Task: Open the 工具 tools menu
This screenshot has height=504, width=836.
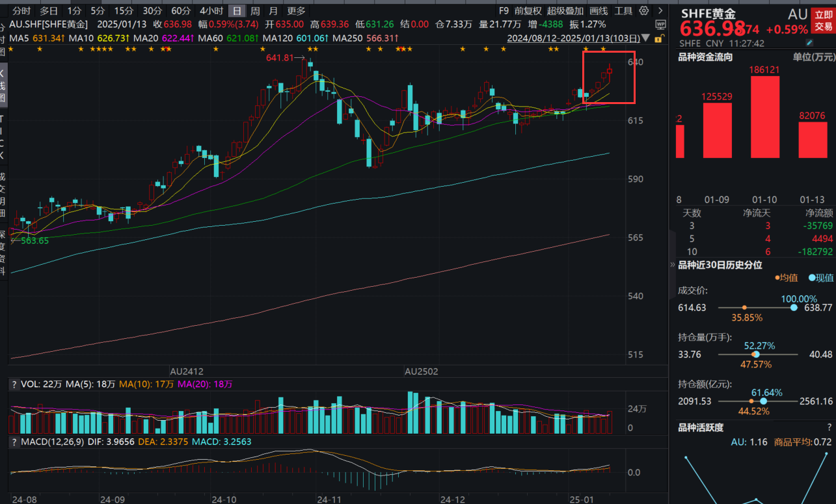Action: pyautogui.click(x=623, y=10)
